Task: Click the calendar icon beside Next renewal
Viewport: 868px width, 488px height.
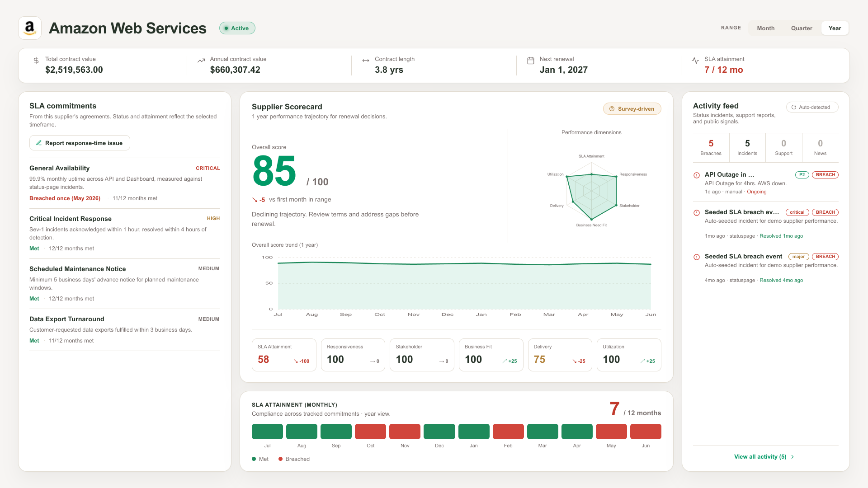Action: [531, 61]
